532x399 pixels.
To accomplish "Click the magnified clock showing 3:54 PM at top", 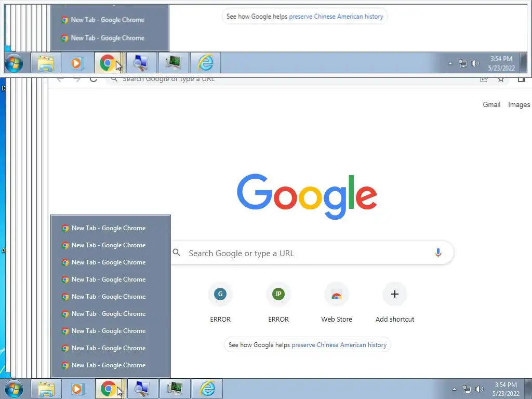I will click(x=501, y=63).
